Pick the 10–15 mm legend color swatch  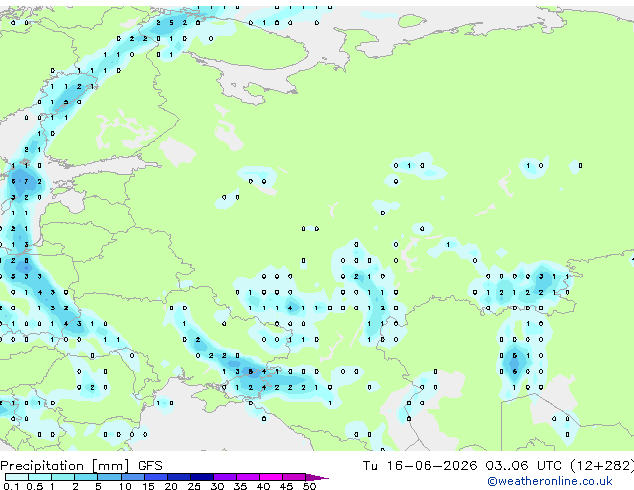[132, 477]
